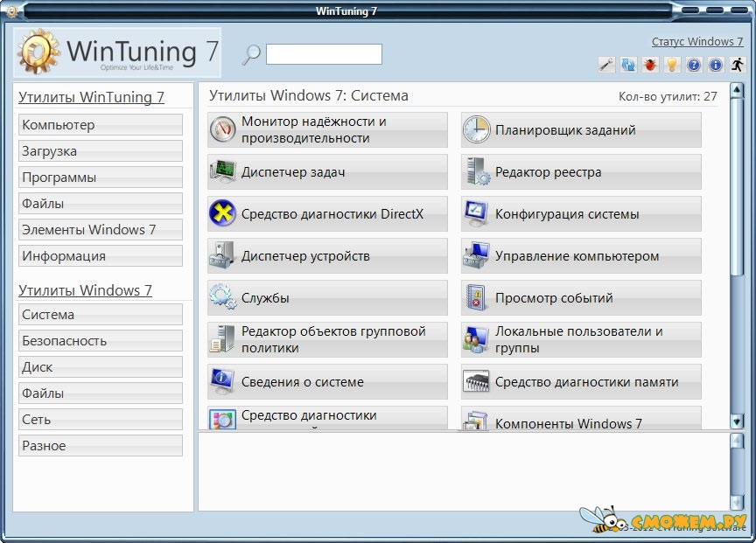Click the underlined Утилиты Windows 7 sidebar heading
The width and height of the screenshot is (756, 543).
(x=86, y=290)
